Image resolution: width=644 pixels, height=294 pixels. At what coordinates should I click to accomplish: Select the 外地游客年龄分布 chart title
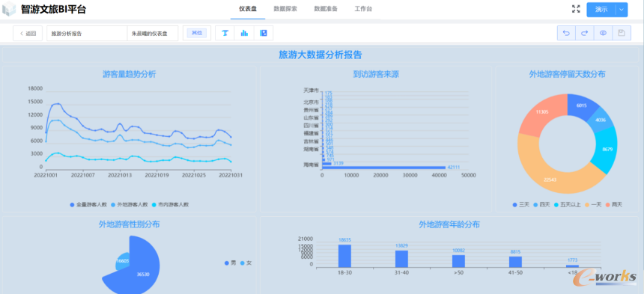coord(449,224)
